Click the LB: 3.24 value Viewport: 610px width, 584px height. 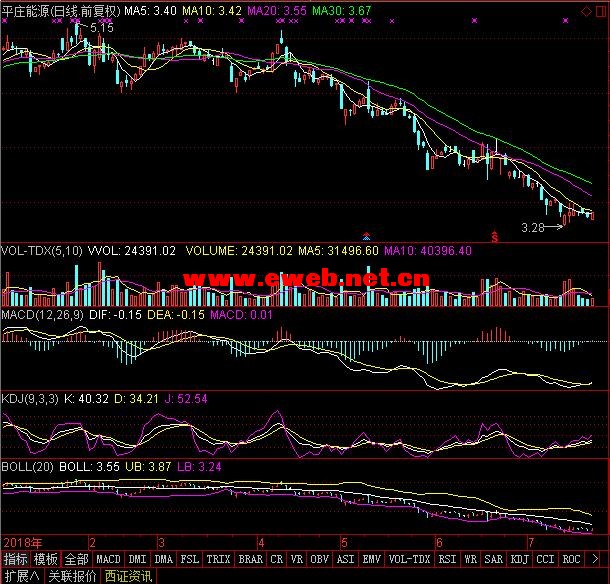[x=199, y=466]
